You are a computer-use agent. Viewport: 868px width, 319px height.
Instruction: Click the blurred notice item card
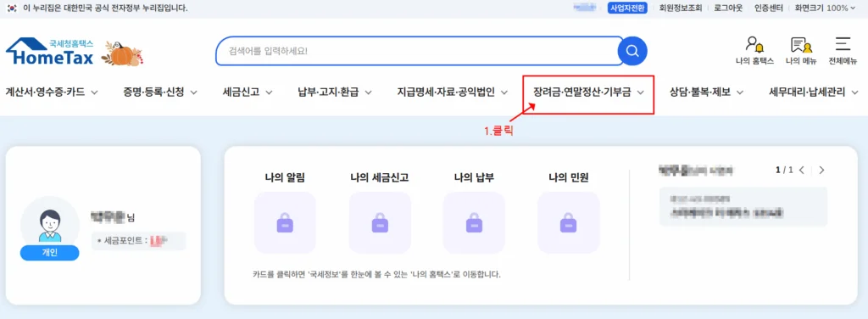(743, 206)
